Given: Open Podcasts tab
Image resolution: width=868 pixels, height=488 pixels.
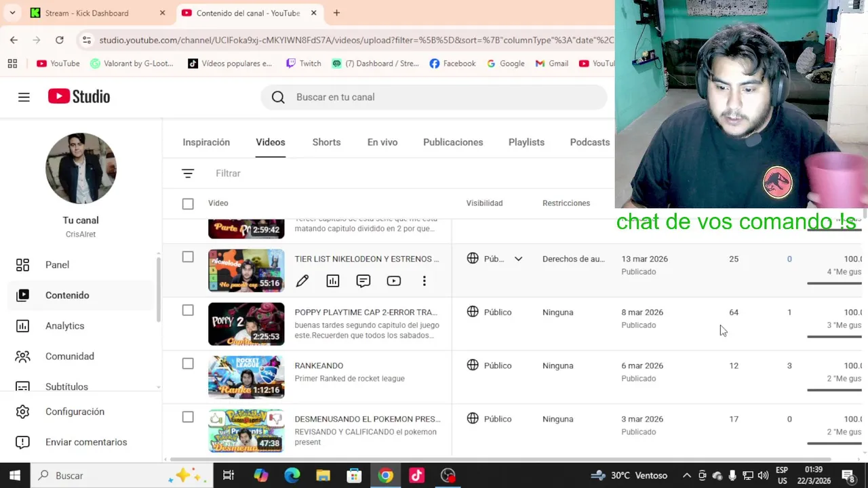Looking at the screenshot, I should pos(590,142).
